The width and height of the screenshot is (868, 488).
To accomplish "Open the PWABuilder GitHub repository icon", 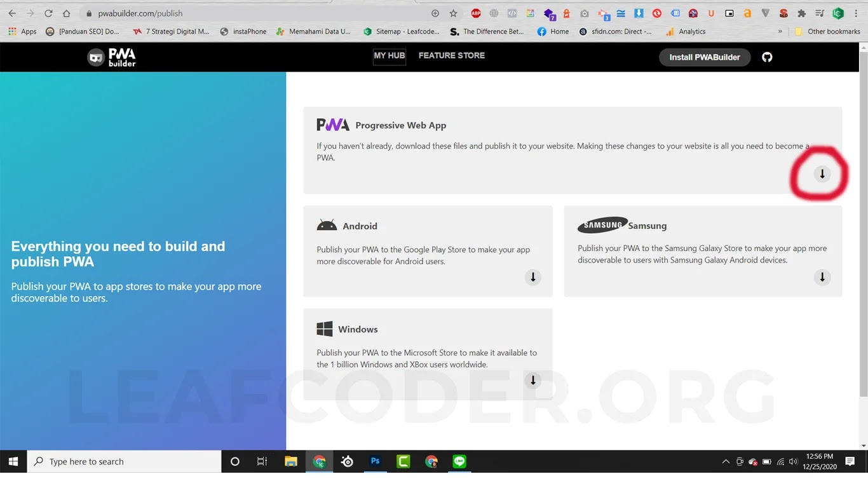I will [x=767, y=57].
